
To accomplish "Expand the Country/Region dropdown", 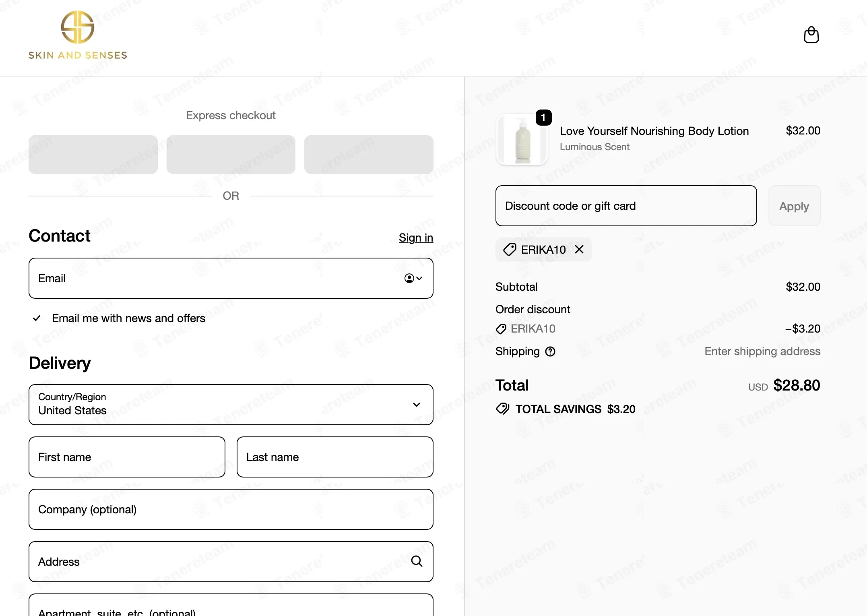I will 231,405.
